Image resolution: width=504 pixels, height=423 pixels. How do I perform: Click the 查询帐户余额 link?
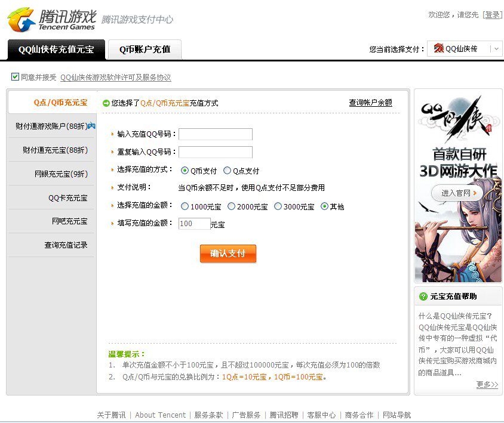pyautogui.click(x=371, y=103)
